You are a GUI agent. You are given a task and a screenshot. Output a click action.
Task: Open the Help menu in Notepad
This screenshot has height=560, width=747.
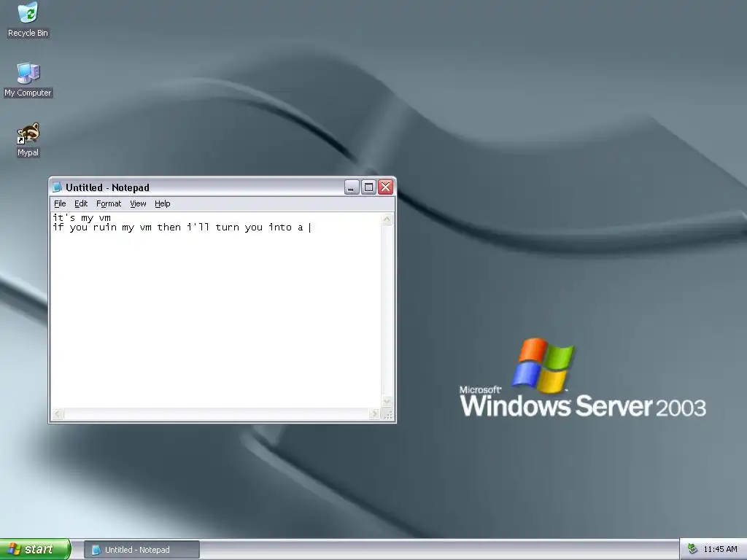coord(163,204)
